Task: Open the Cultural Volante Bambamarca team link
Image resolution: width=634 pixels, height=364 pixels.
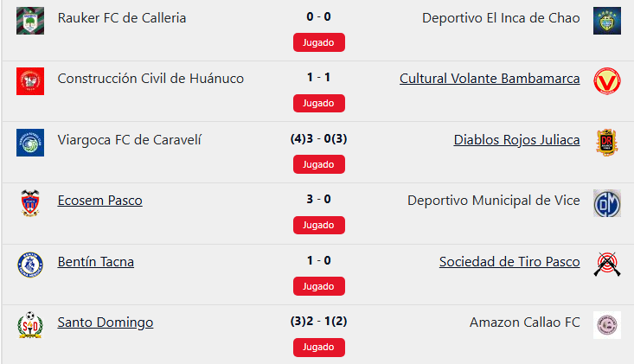Action: 490,79
